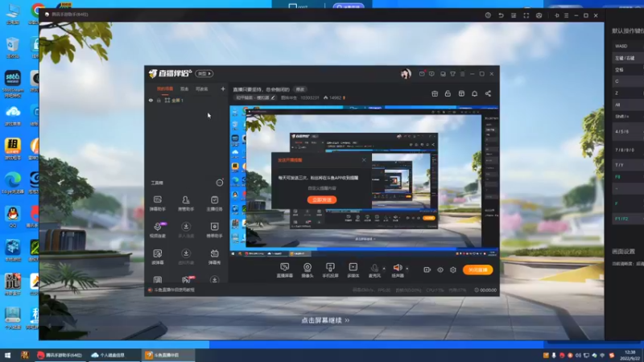Image resolution: width=644 pixels, height=362 pixels.
Task: Open the emulator menu hamburger icon
Action: coord(566,15)
